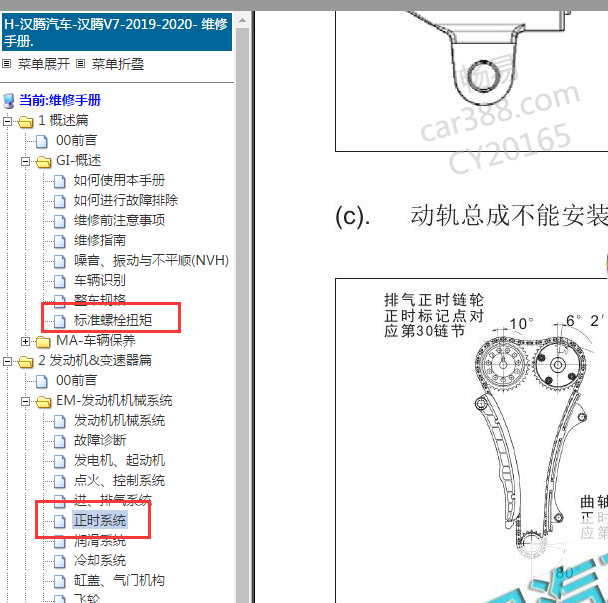Open the 维修指南 page
608x603 pixels.
[100, 240]
